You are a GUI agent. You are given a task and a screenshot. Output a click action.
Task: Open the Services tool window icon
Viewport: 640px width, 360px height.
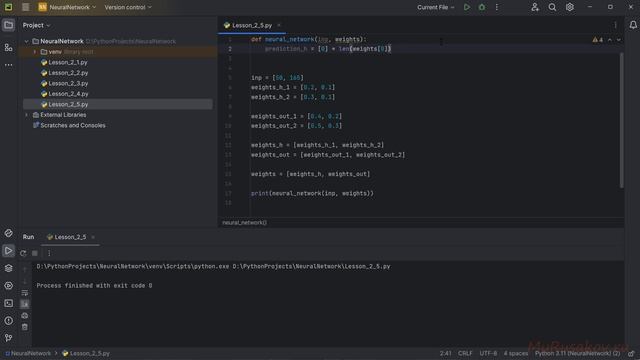pyautogui.click(x=8, y=286)
